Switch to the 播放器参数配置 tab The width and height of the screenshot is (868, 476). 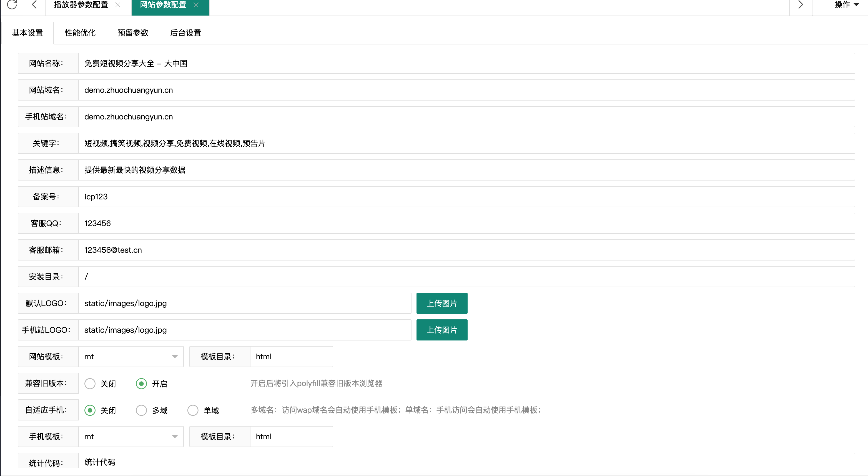click(81, 5)
